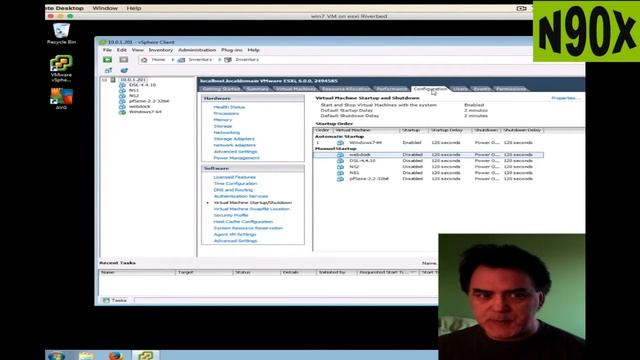This screenshot has height=360, width=640.
Task: Select pfSense-2.2-32bit in the inventory tree
Action: pos(149,101)
